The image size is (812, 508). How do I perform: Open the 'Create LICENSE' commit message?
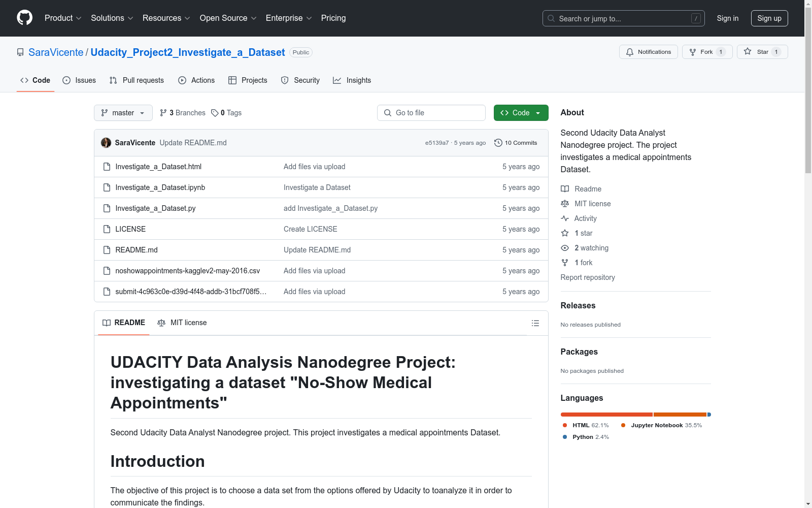311,229
